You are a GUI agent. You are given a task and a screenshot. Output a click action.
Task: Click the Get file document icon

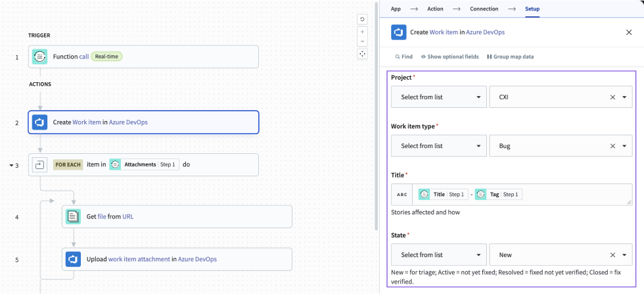coord(74,216)
